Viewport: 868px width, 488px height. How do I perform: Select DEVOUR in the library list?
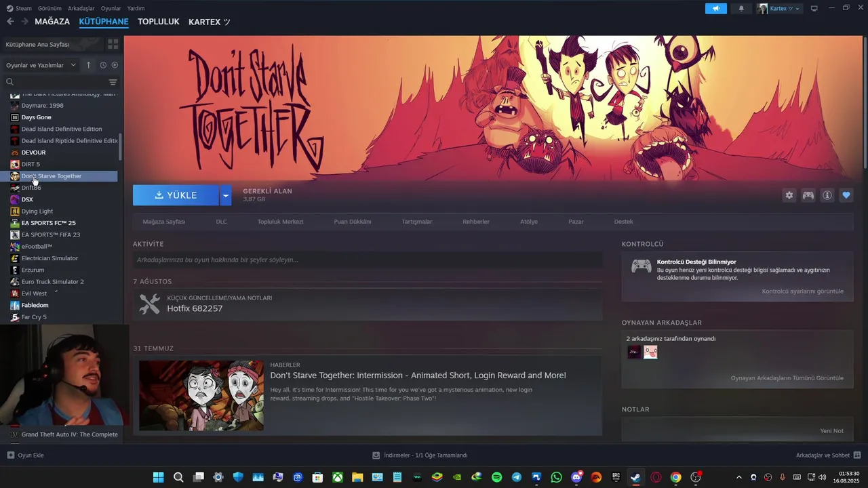(33, 152)
